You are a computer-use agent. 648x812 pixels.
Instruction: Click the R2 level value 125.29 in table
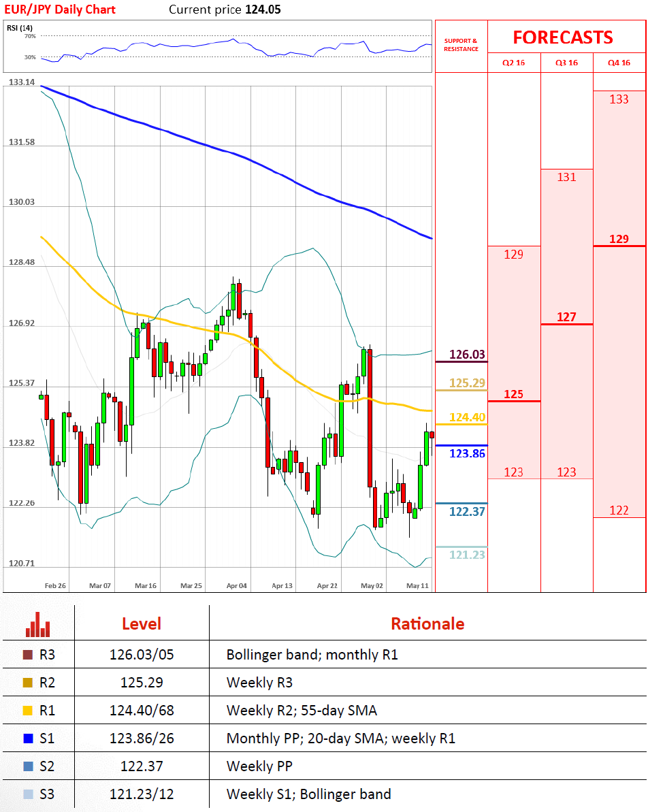coord(142,683)
